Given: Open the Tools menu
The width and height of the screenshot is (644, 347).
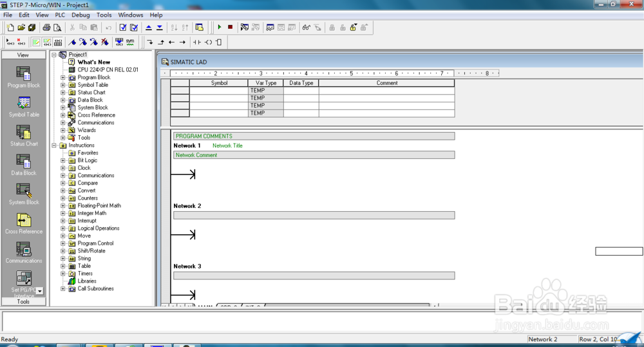Looking at the screenshot, I should click(x=104, y=15).
